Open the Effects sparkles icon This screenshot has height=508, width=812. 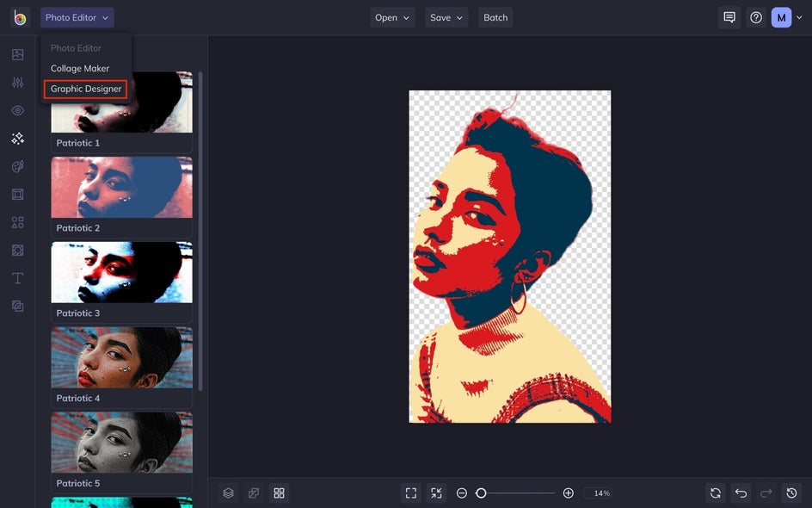[x=17, y=139]
